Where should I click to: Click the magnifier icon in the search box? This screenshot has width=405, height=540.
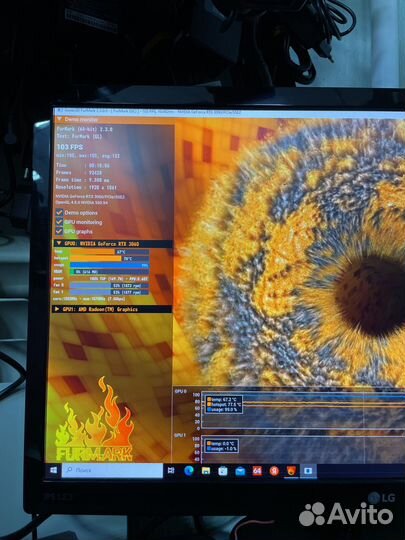pyautogui.click(x=69, y=470)
